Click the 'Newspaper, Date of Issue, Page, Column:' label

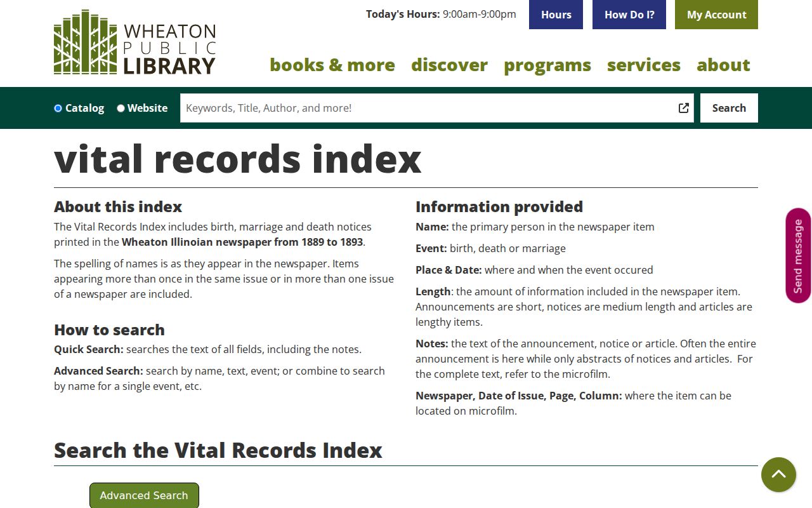coord(519,396)
